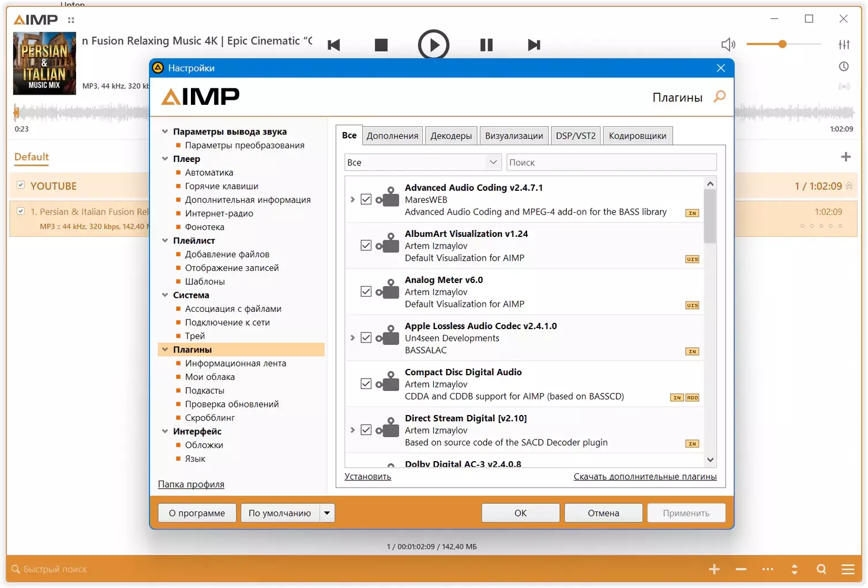Collapse the YOUTUBE group chevron icon
The image size is (868, 588).
point(849,186)
